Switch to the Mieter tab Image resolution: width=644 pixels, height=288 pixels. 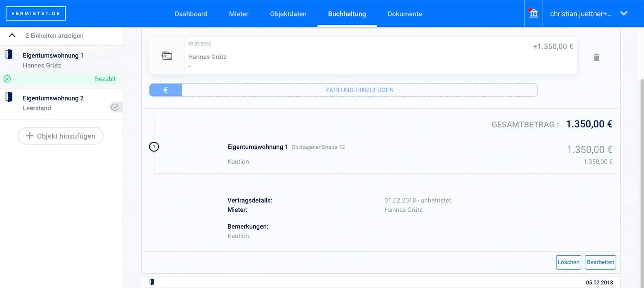(x=239, y=14)
